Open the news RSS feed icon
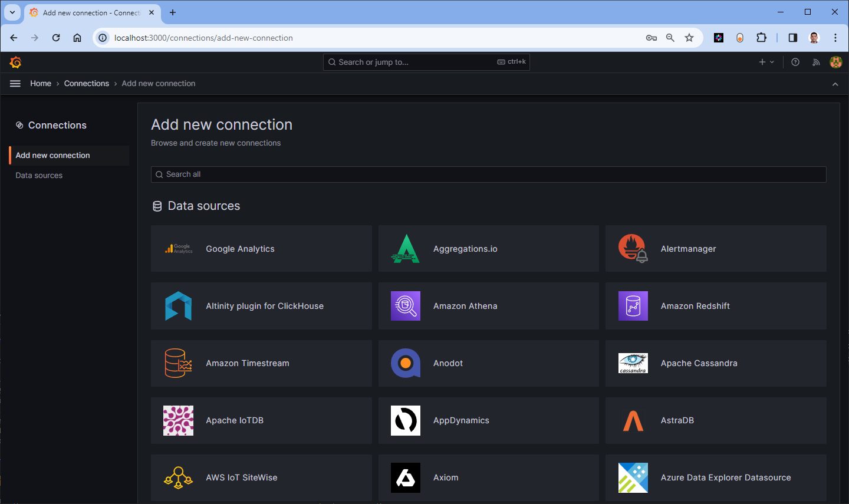This screenshot has width=849, height=504. [x=816, y=62]
